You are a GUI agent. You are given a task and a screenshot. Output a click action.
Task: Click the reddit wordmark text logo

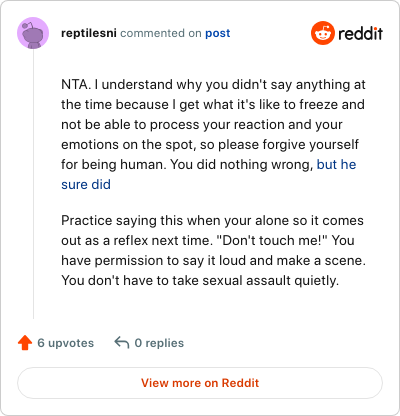pyautogui.click(x=360, y=33)
